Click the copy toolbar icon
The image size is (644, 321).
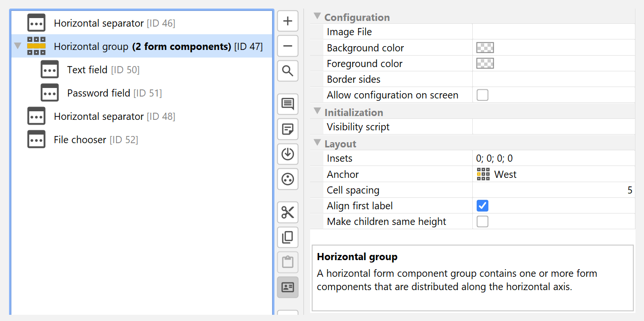(288, 237)
